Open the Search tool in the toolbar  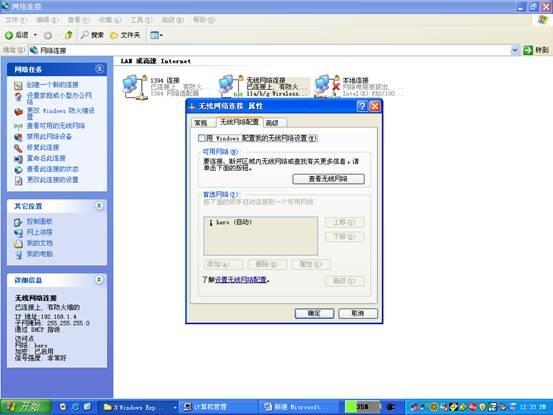tap(92, 35)
